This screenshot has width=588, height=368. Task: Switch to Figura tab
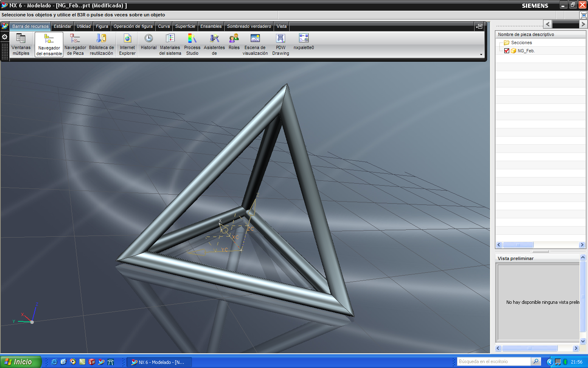pos(102,26)
